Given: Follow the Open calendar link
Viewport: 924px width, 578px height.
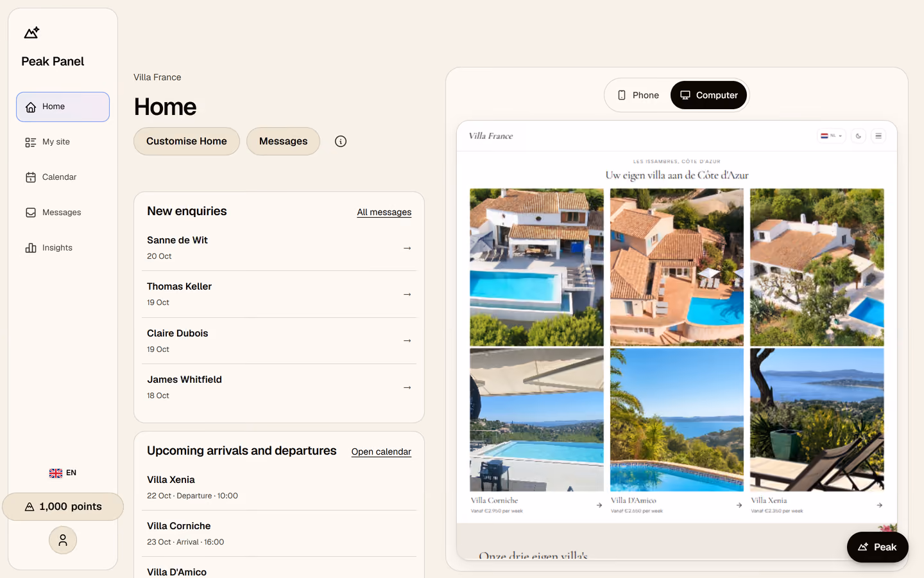Looking at the screenshot, I should 381,452.
